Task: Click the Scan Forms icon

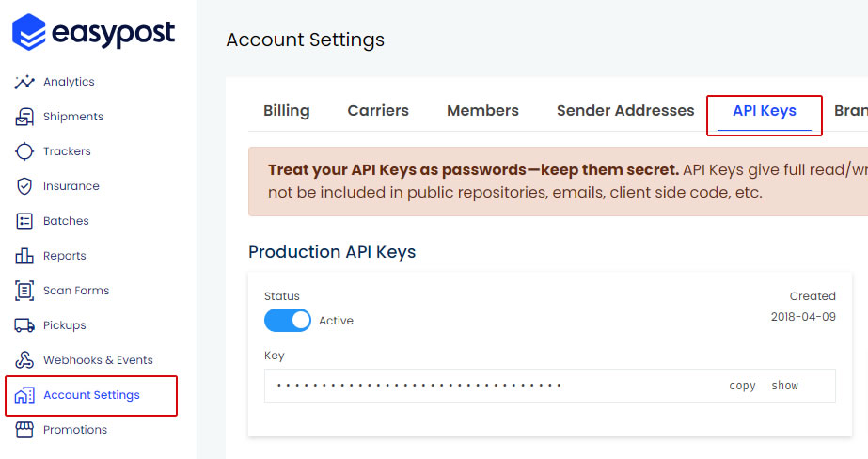Action: click(24, 290)
